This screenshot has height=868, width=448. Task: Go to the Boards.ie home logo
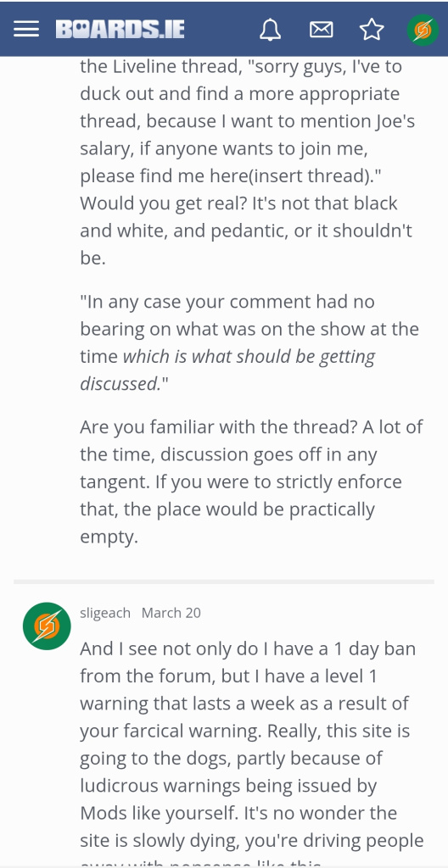tap(120, 30)
